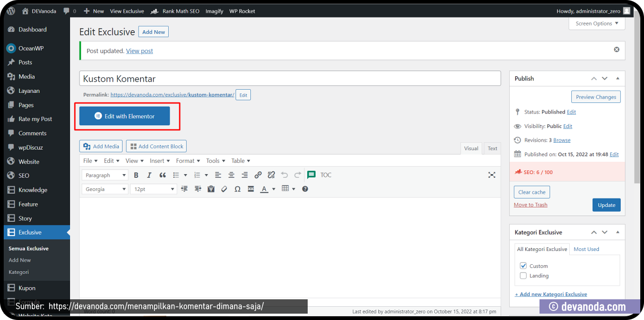Open Screen Options panel

597,23
